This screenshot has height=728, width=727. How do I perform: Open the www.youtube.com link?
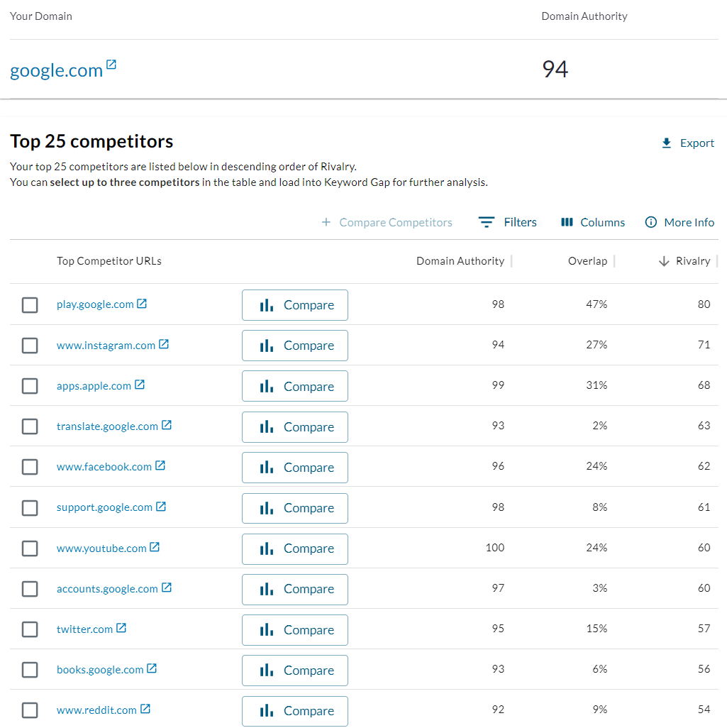tap(101, 548)
